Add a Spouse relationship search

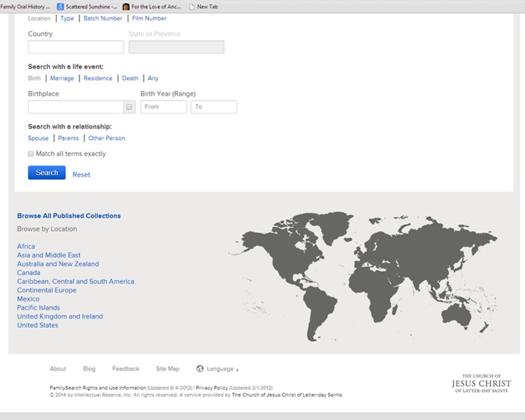pos(38,138)
